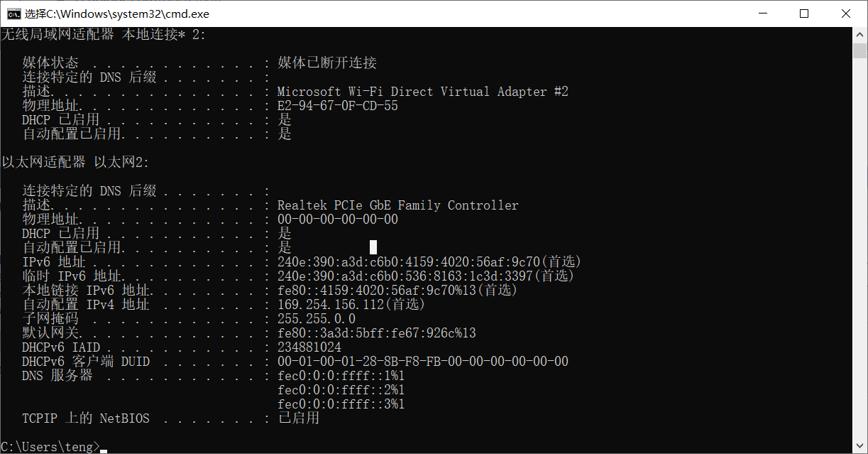Click the default gateway fe80::3a3d:5bff:fe67:926c%13
This screenshot has height=454, width=868.
click(x=376, y=333)
